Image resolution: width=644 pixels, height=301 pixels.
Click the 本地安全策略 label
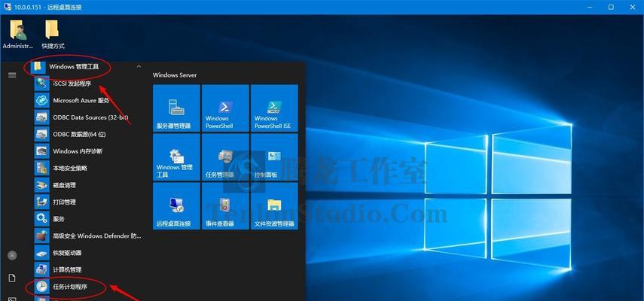[70, 168]
